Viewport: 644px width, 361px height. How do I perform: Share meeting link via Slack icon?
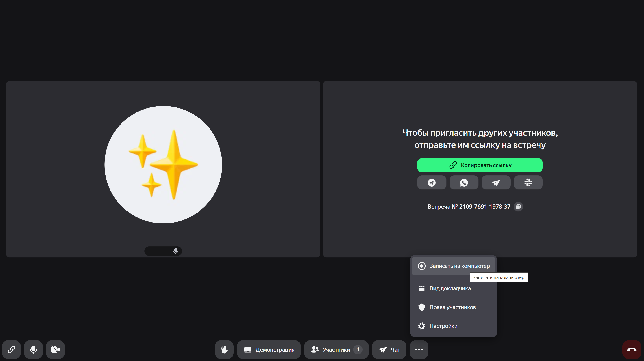(528, 182)
